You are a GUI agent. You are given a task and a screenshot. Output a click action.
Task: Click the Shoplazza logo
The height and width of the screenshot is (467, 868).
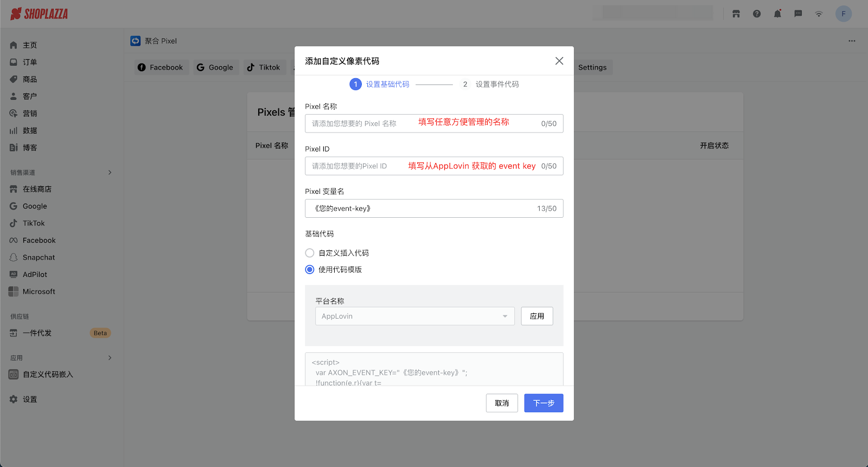click(39, 14)
